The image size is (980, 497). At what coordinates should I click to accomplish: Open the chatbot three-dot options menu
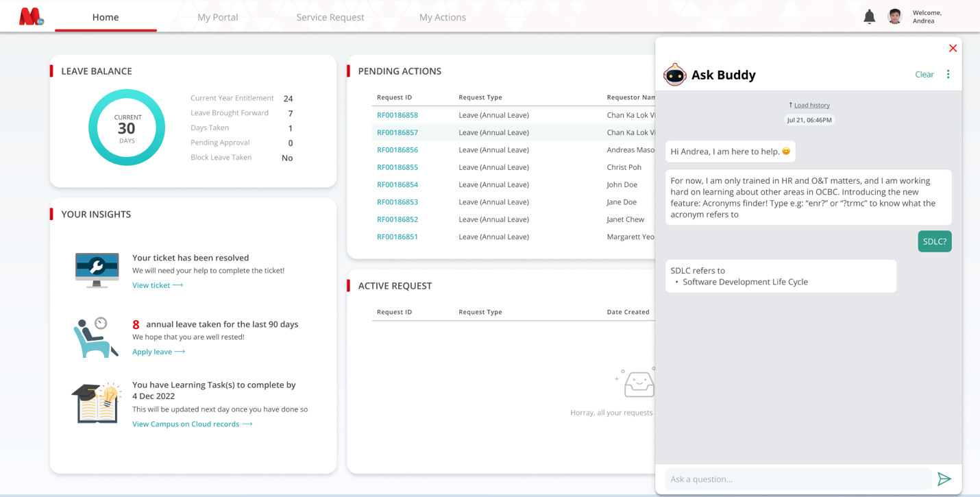pos(948,74)
